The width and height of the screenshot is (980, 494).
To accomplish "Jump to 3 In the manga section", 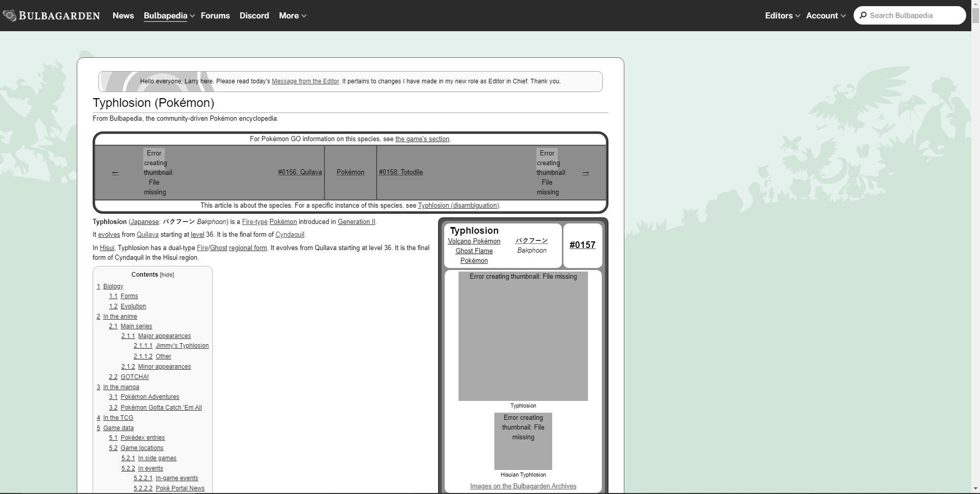I will 118,387.
